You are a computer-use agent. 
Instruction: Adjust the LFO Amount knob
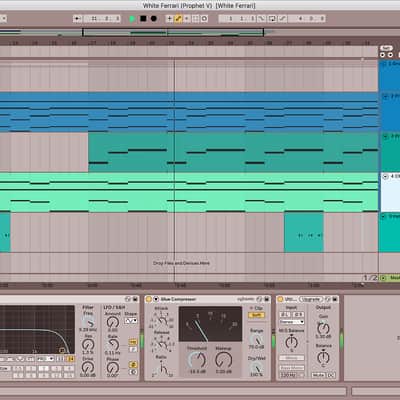tap(113, 322)
